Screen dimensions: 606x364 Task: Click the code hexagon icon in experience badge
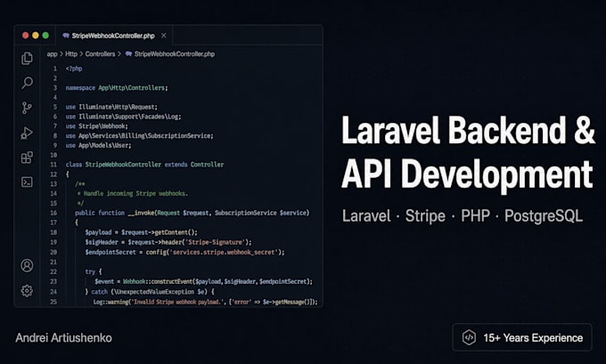[x=469, y=338]
